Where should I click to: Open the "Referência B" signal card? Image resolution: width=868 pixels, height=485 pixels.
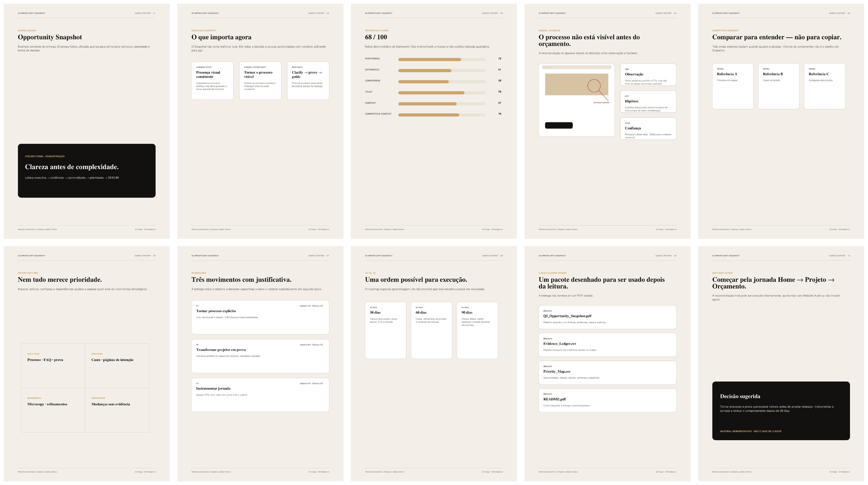pos(778,86)
